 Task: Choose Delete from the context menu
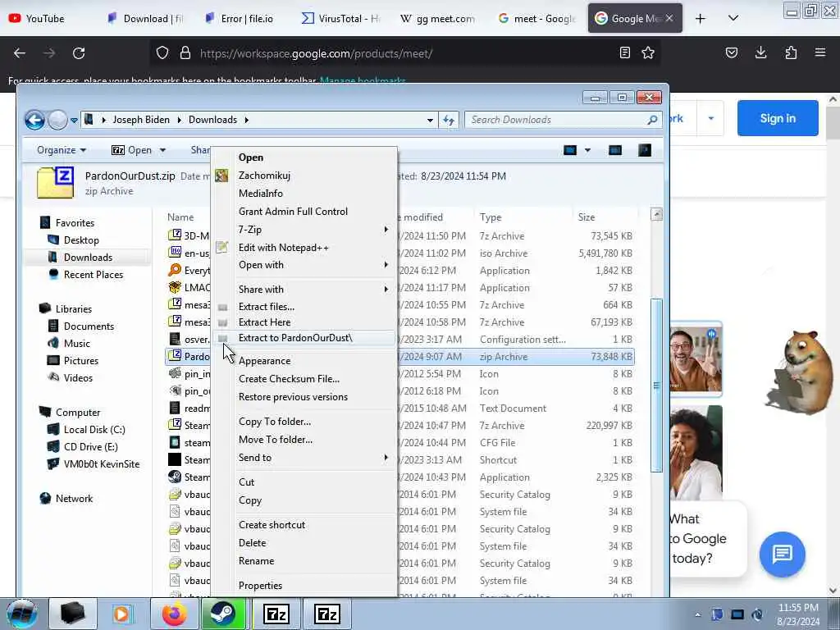(x=304, y=543)
